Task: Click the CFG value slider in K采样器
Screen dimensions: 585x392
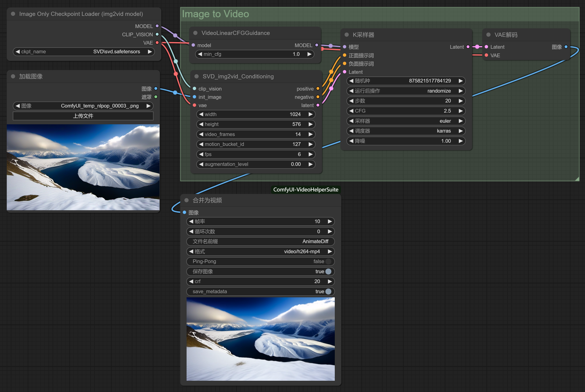Action: (x=406, y=111)
